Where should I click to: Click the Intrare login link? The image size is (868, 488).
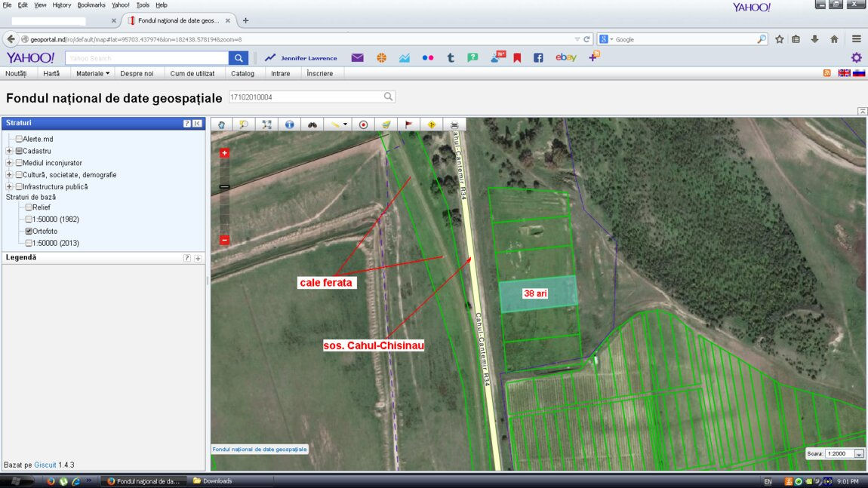[x=281, y=73]
